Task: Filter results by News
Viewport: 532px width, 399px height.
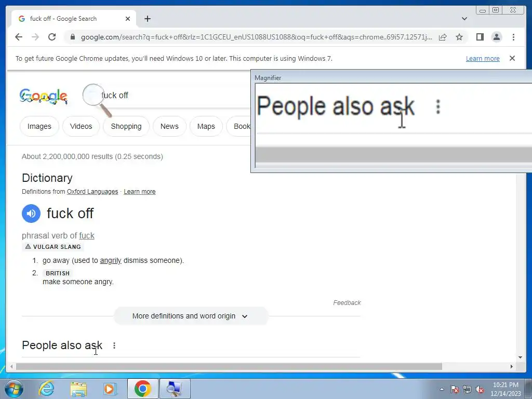Action: click(169, 126)
